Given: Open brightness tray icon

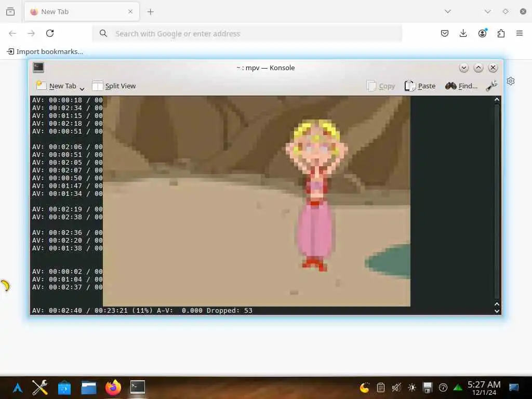Looking at the screenshot, I should [x=412, y=387].
